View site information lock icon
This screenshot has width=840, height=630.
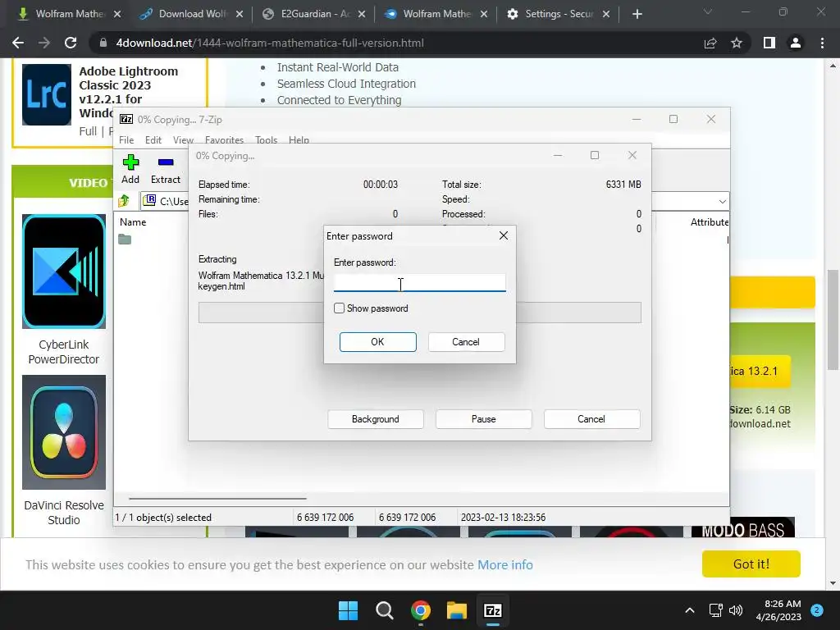(103, 43)
